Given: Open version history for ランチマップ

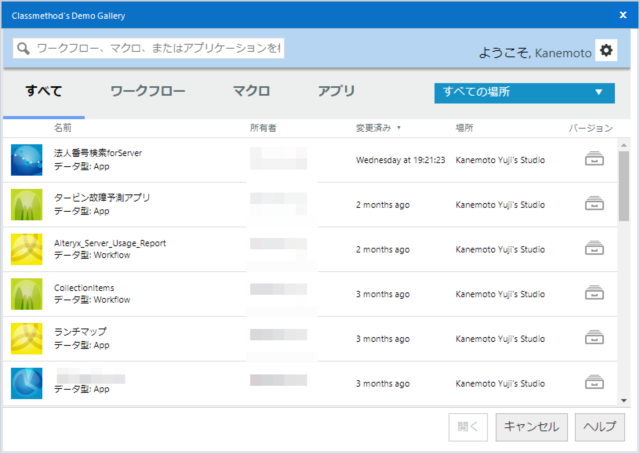Looking at the screenshot, I should pyautogui.click(x=594, y=337).
